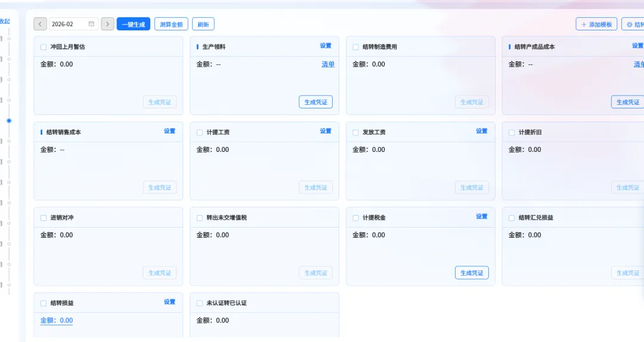644x342 pixels.
Task: Open 设置 for 发放工资 card
Action: (x=482, y=131)
